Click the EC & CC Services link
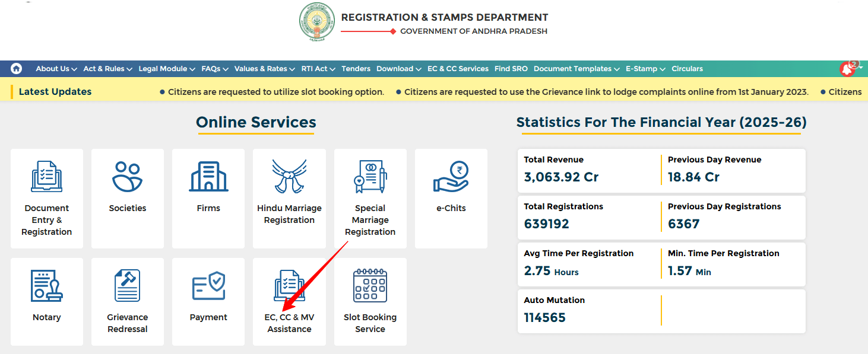This screenshot has height=354, width=868. click(458, 68)
